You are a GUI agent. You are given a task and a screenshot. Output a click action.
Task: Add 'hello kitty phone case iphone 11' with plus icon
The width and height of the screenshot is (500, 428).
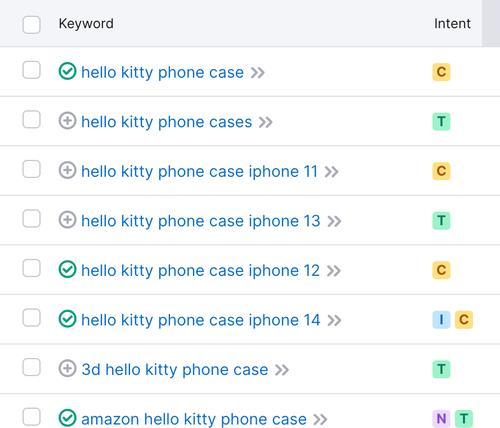point(67,170)
